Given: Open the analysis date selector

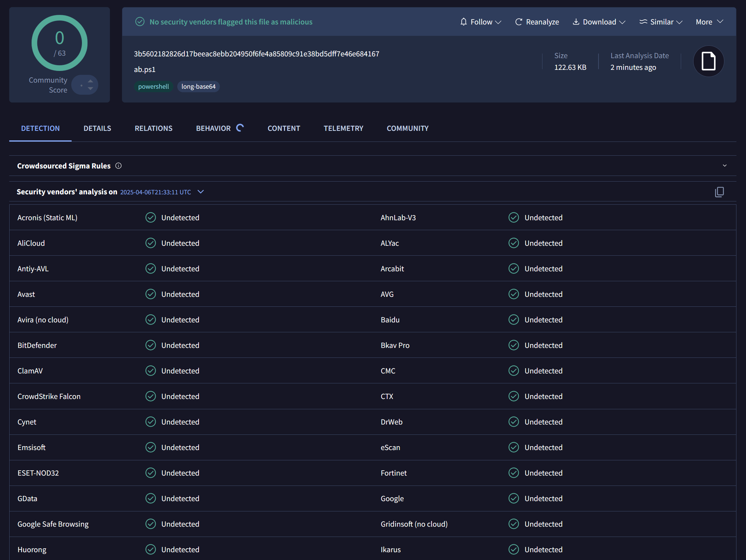Looking at the screenshot, I should click(x=200, y=192).
